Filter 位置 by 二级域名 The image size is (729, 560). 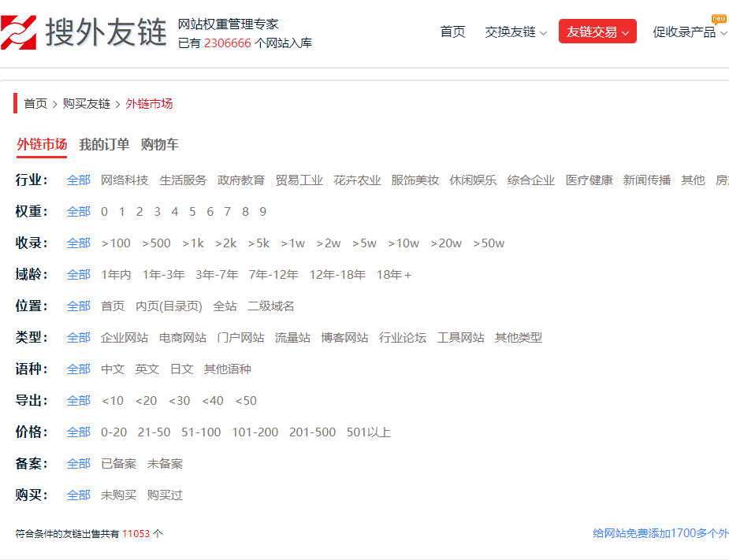[x=271, y=306]
